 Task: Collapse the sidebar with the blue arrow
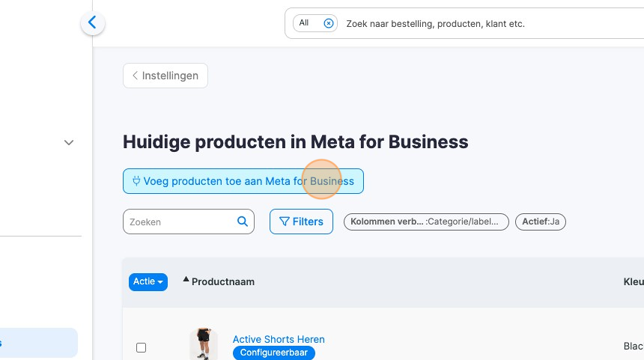(x=92, y=23)
